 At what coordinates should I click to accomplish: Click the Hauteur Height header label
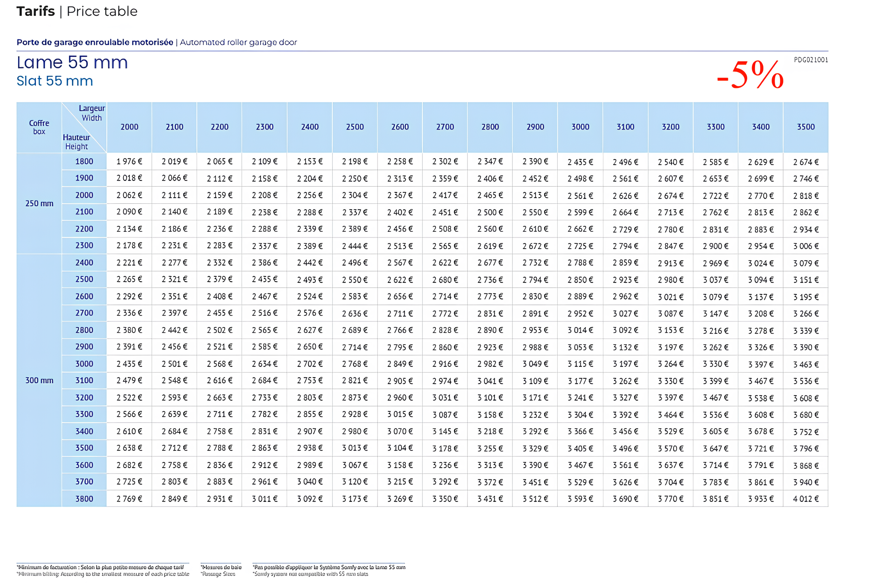tap(76, 142)
